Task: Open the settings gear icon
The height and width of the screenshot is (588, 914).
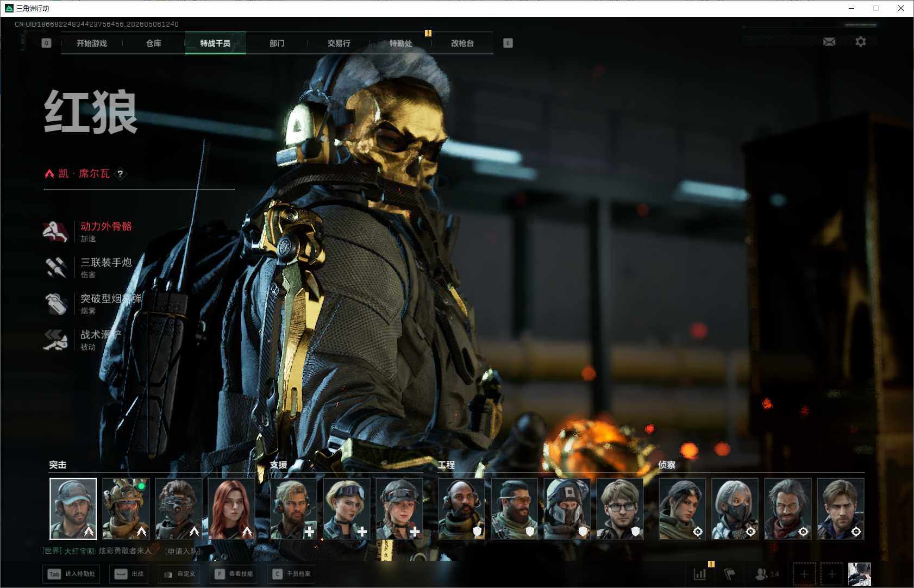Action: [x=861, y=42]
